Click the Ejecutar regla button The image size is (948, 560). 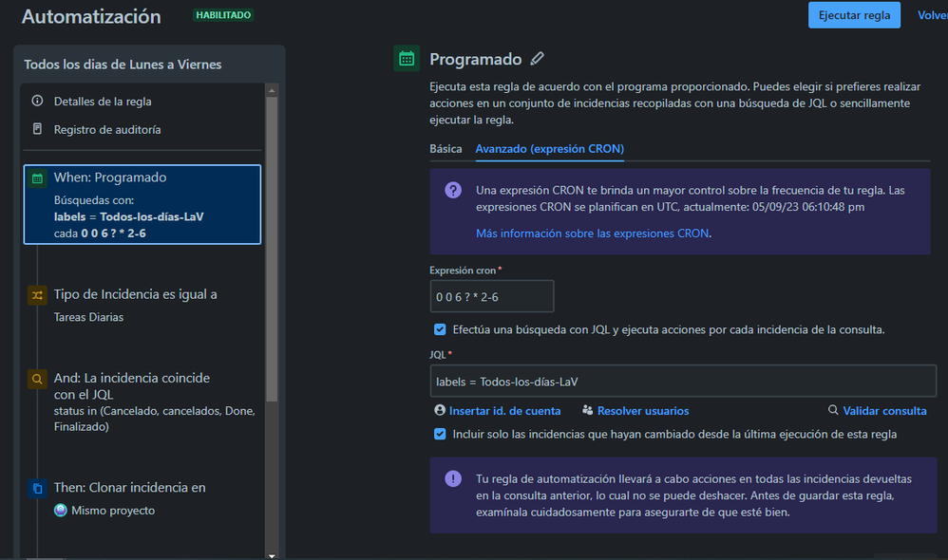point(854,15)
